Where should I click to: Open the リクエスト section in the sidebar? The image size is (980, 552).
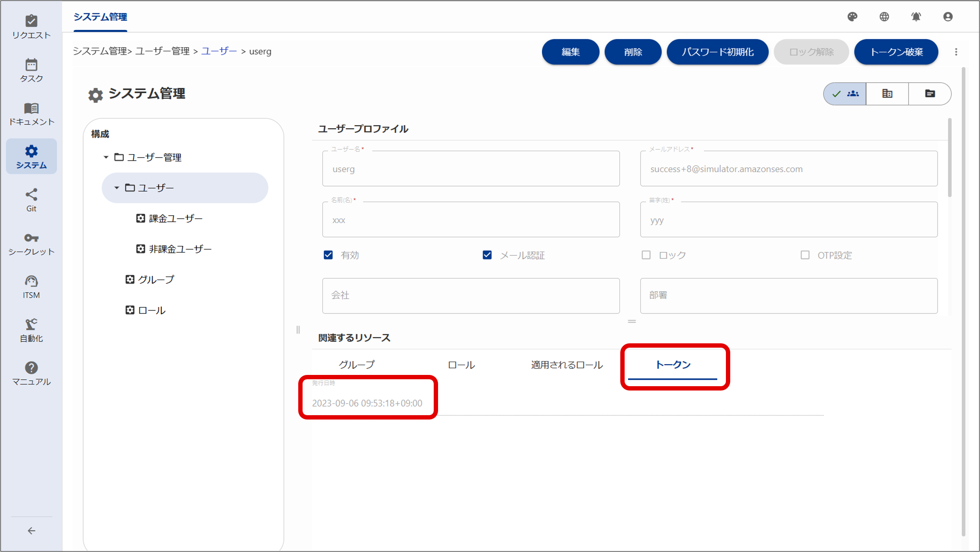[x=31, y=26]
